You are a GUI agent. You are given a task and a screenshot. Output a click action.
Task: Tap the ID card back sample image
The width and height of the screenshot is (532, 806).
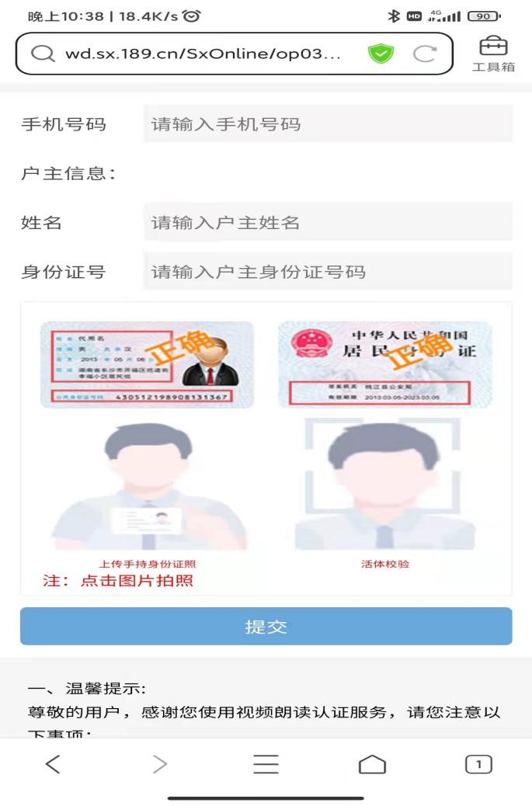point(385,364)
